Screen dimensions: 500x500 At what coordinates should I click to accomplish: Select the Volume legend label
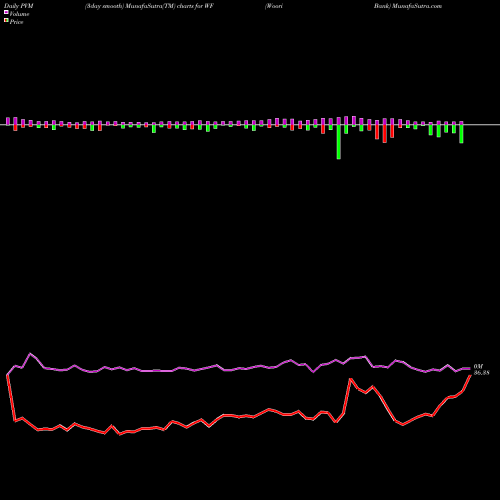click(19, 14)
